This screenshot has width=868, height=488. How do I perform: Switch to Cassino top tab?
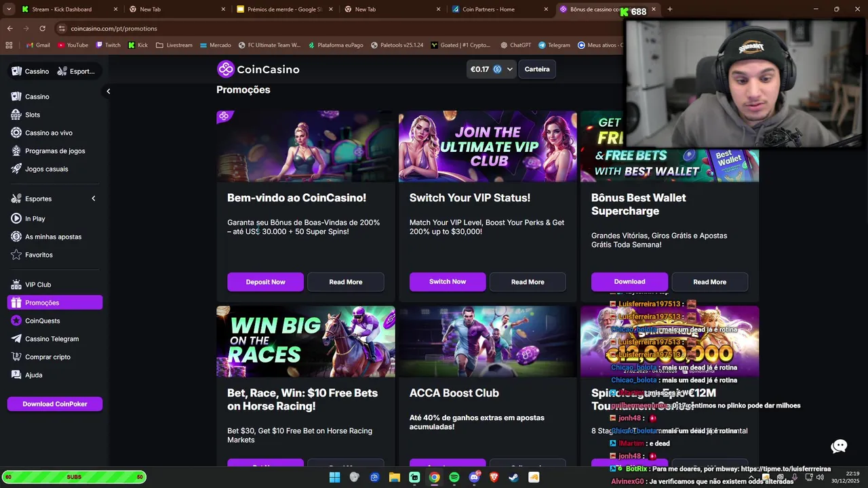click(x=31, y=71)
